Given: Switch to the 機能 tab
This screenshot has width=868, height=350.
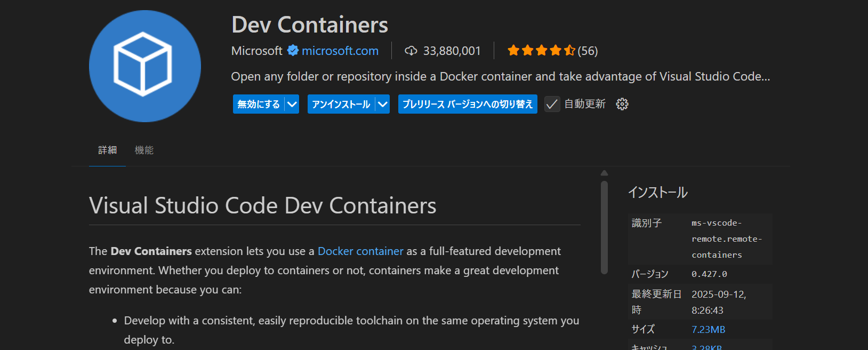Looking at the screenshot, I should click(x=144, y=150).
